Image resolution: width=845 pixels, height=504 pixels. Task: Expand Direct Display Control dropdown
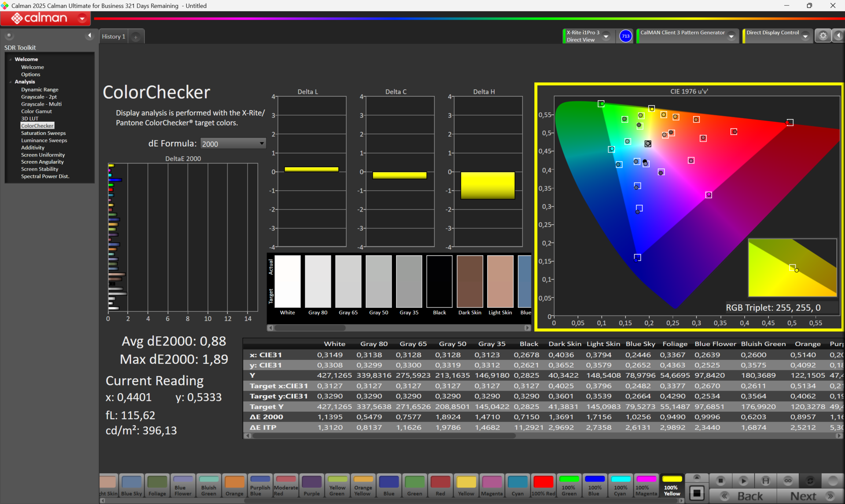(x=805, y=36)
